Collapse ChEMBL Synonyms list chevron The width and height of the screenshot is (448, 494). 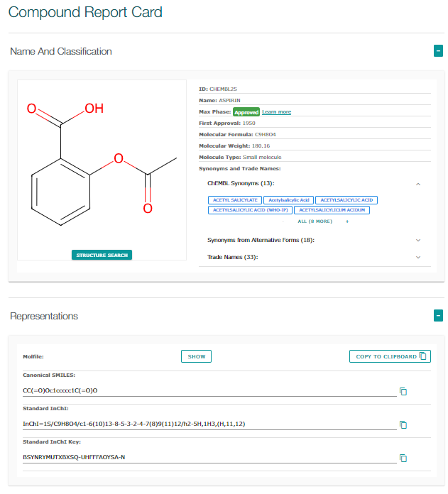click(418, 184)
